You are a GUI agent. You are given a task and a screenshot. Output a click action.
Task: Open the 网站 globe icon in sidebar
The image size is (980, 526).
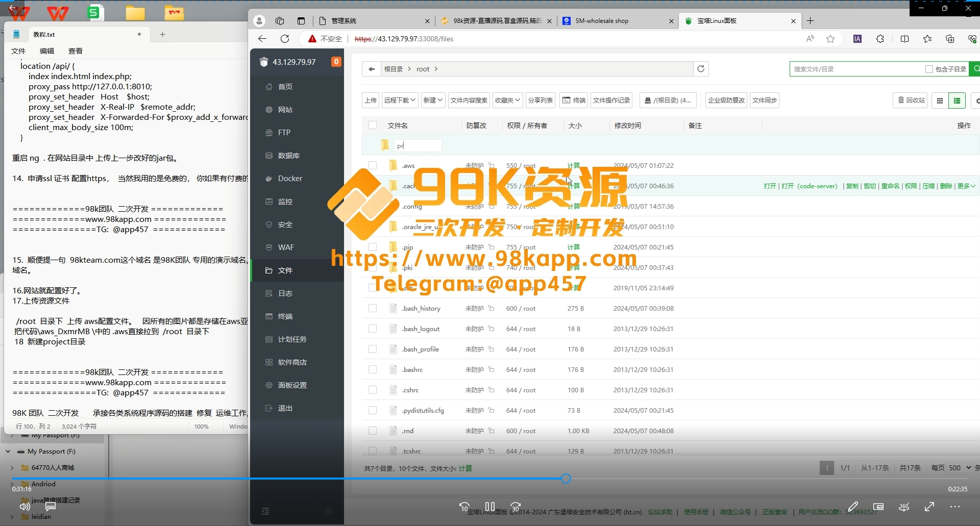(x=269, y=110)
